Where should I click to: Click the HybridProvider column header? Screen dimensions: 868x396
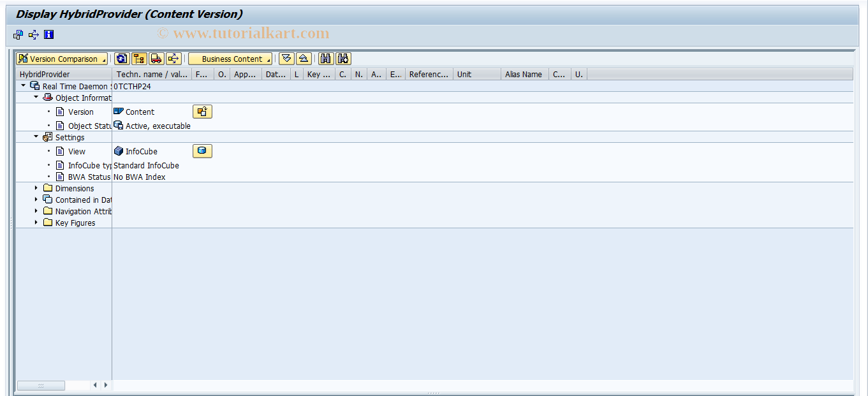point(64,74)
